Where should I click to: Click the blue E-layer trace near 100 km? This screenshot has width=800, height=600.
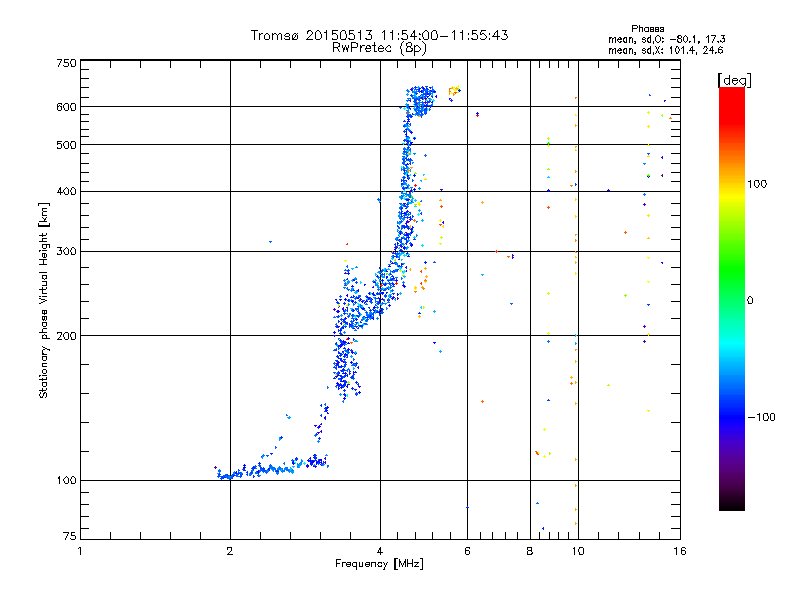[273, 467]
